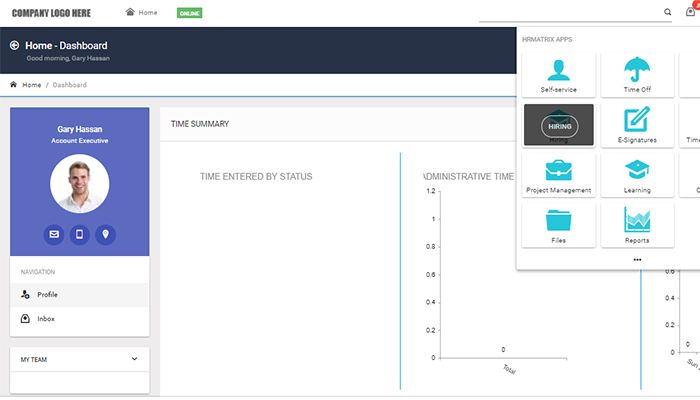Screen dimensions: 700x400
Task: Open the Project Management briefcase app
Action: [x=558, y=175]
